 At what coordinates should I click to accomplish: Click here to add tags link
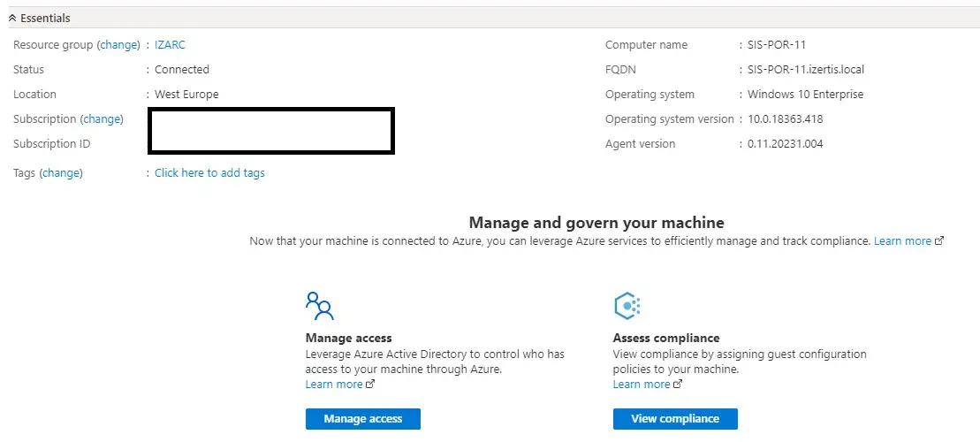pyautogui.click(x=209, y=173)
